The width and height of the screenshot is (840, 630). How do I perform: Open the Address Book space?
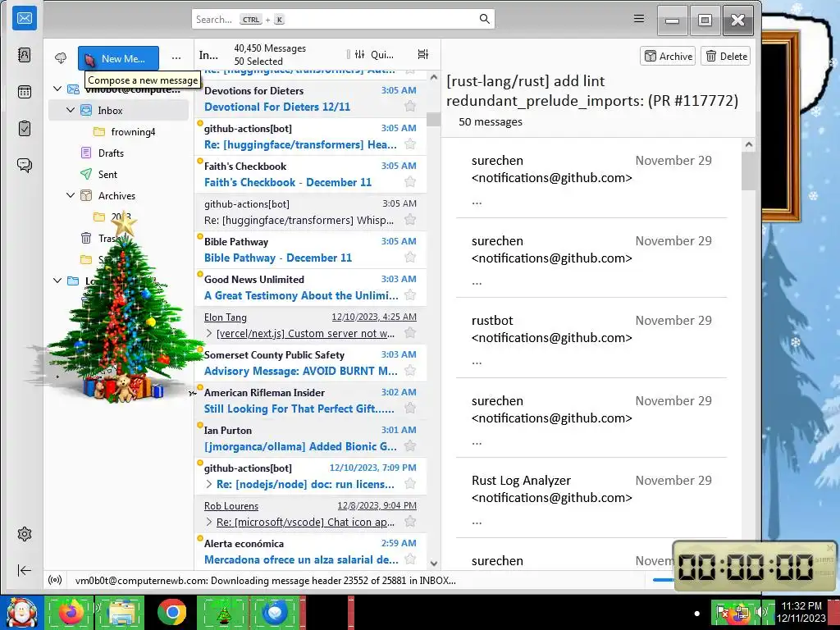tap(25, 55)
